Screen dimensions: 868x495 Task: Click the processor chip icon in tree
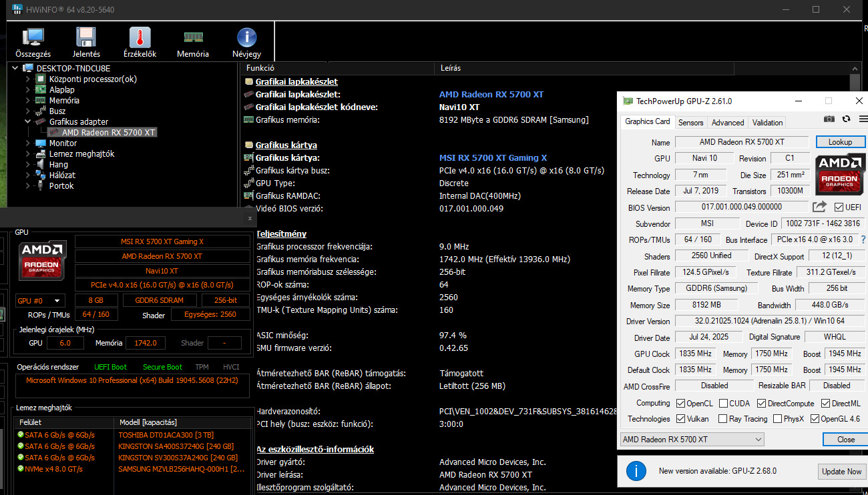(41, 79)
